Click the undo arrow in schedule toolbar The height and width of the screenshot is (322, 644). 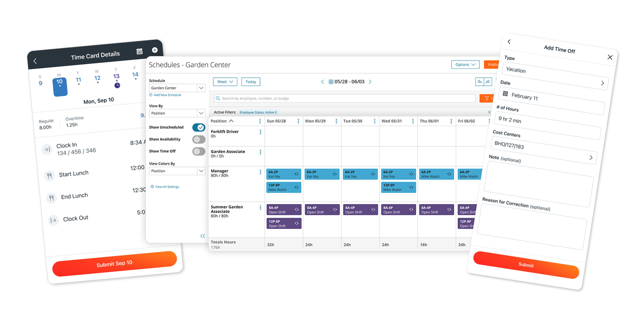click(479, 82)
